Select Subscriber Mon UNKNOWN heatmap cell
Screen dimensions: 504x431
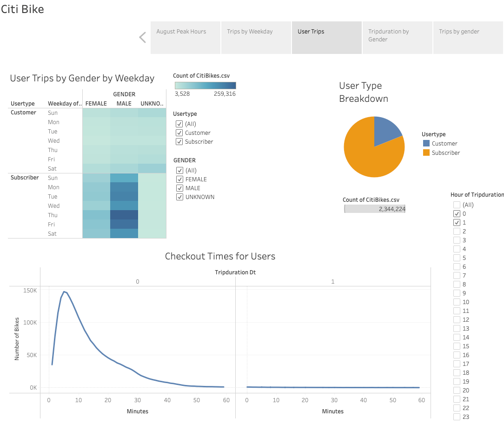(x=152, y=187)
